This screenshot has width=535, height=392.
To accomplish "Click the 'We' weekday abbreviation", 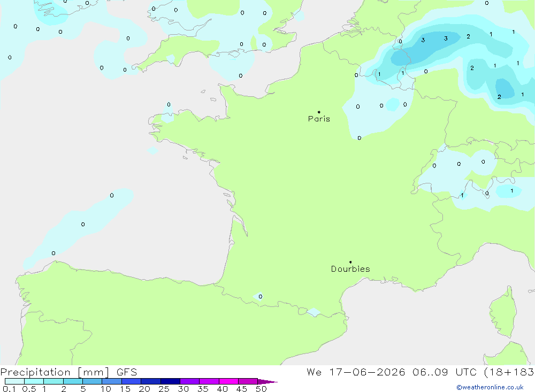I will point(314,372).
